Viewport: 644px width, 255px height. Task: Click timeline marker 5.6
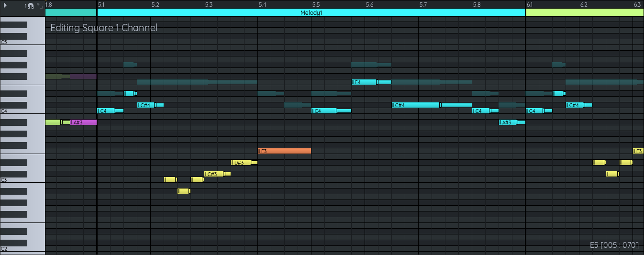pyautogui.click(x=369, y=5)
